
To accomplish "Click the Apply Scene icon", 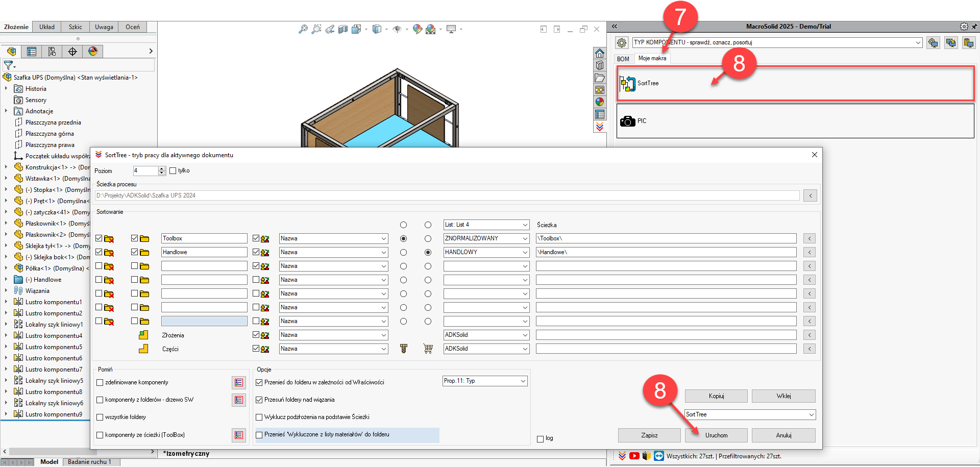I will pyautogui.click(x=431, y=30).
